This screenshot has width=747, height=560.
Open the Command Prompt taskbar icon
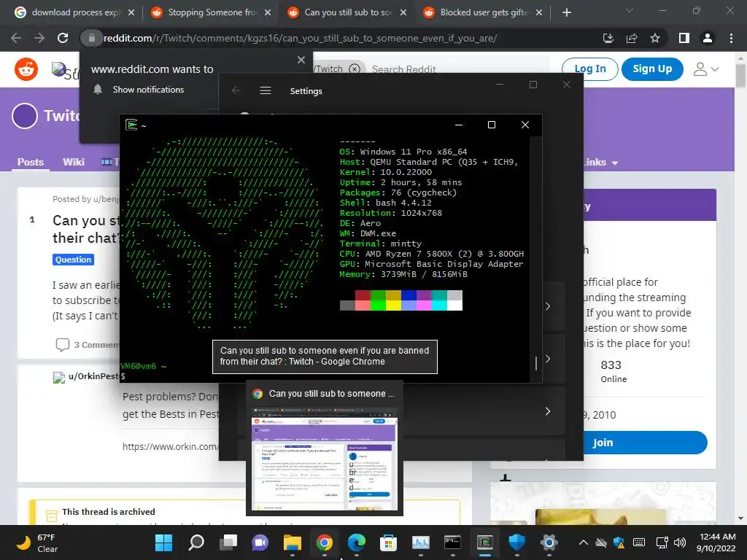tap(452, 542)
